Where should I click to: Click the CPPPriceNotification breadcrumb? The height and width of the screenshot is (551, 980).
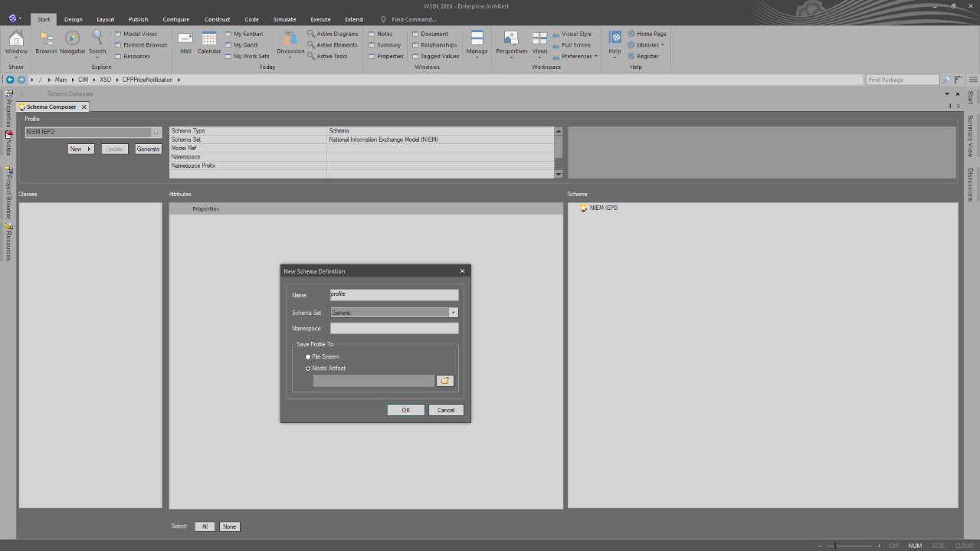(x=148, y=80)
